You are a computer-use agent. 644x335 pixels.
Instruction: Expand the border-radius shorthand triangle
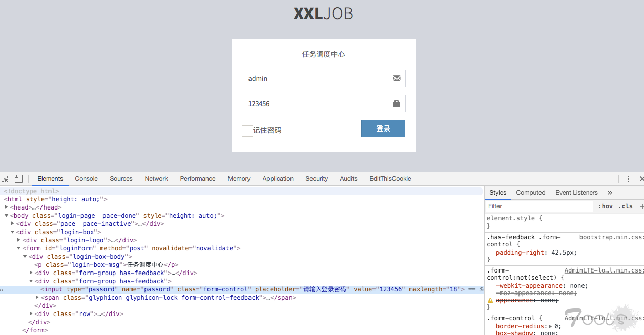click(551, 326)
